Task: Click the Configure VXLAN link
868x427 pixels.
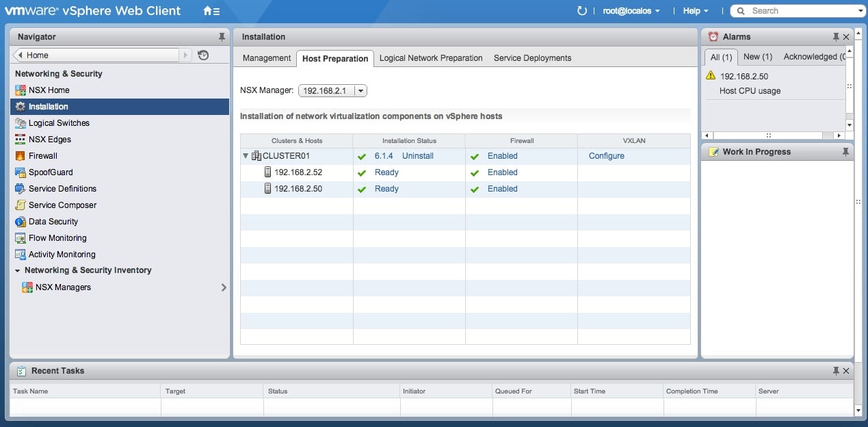Action: point(606,156)
